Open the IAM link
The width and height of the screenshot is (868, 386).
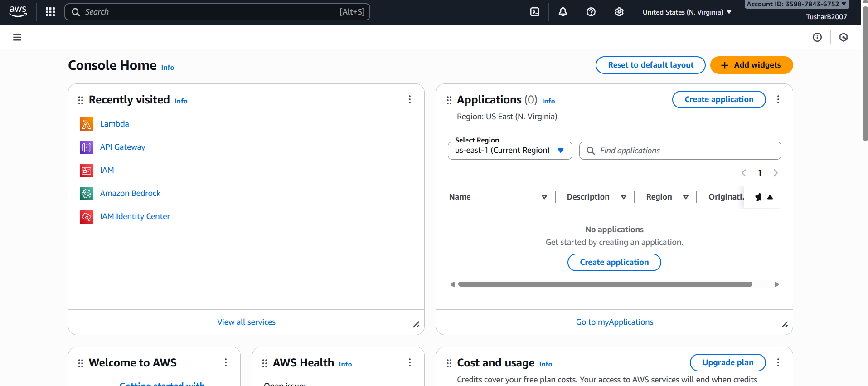click(107, 170)
